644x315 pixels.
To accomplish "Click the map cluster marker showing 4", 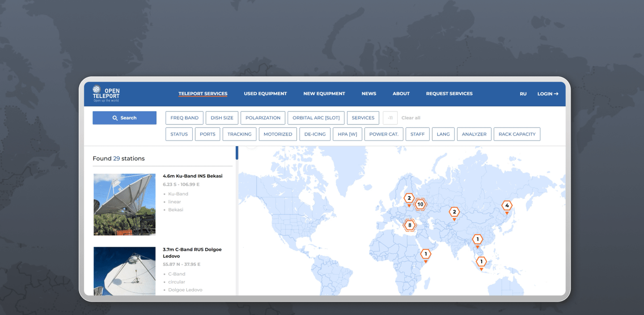I will (506, 206).
